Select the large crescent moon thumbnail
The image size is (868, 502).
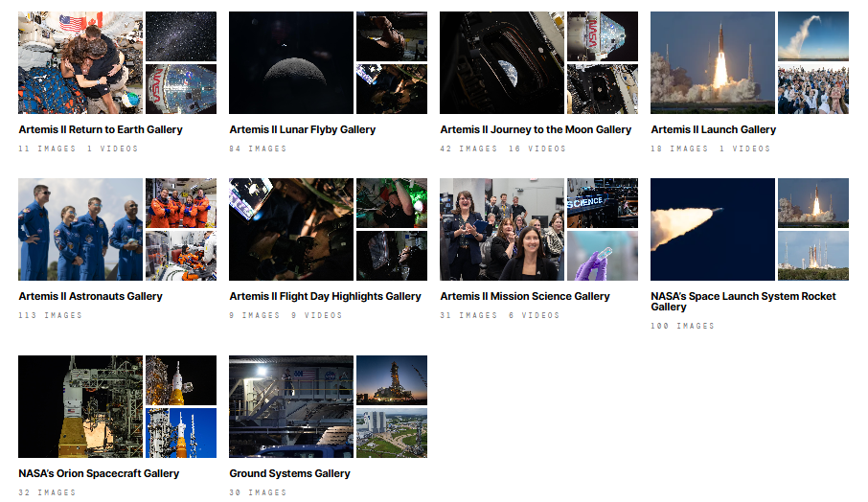click(291, 63)
